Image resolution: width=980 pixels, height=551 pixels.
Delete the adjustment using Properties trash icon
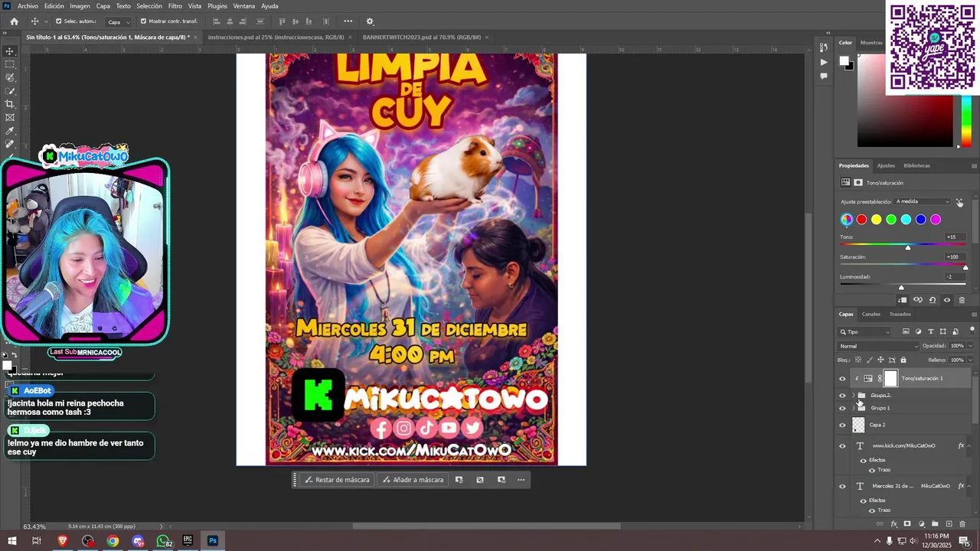[x=962, y=300]
